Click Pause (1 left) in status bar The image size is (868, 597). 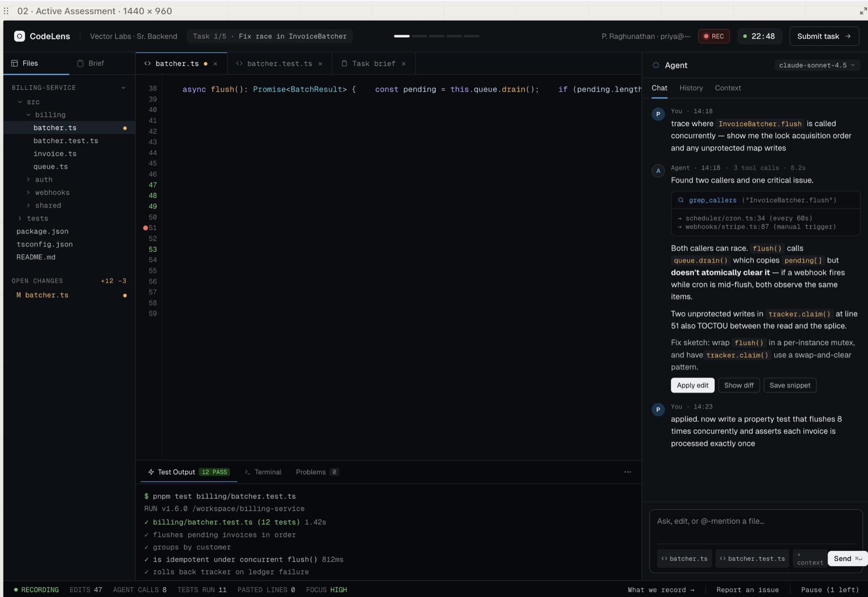tap(830, 590)
